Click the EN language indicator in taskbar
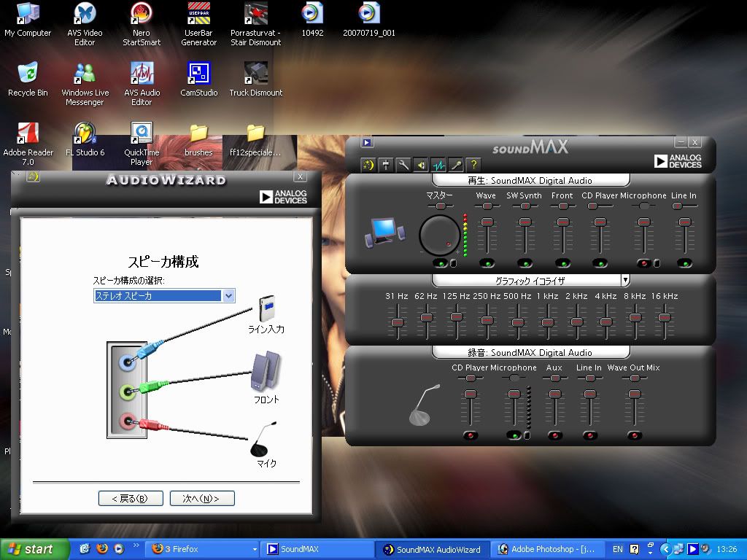The width and height of the screenshot is (747, 560). [617, 550]
